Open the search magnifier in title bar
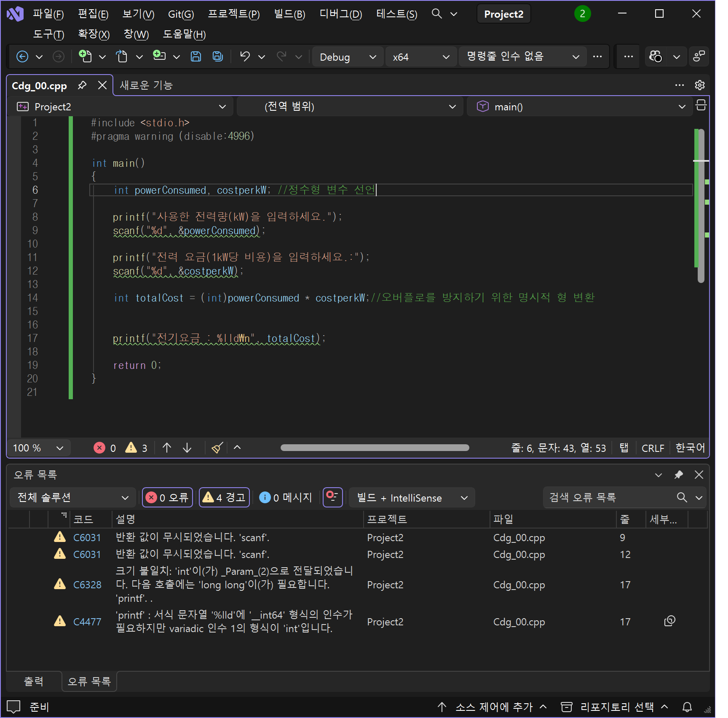 pyautogui.click(x=437, y=14)
